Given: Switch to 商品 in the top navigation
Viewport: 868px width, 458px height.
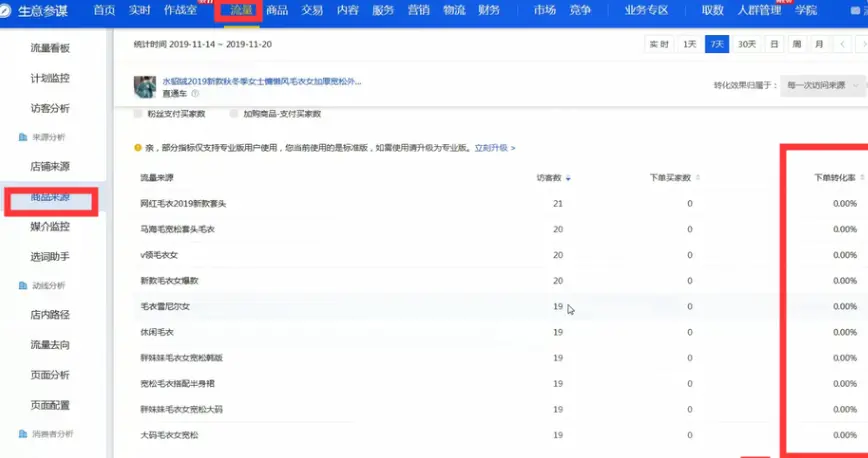Looking at the screenshot, I should tap(277, 10).
